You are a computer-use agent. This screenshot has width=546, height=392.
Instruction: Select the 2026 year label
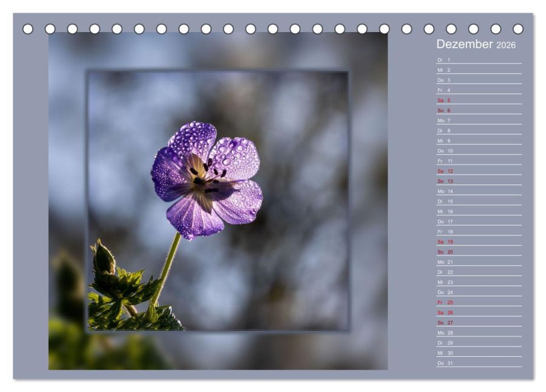[506, 46]
